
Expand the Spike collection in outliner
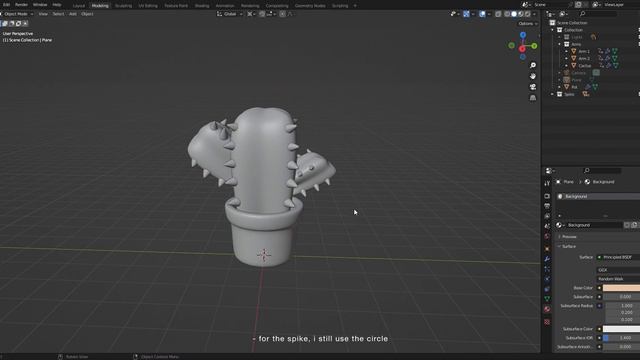553,94
